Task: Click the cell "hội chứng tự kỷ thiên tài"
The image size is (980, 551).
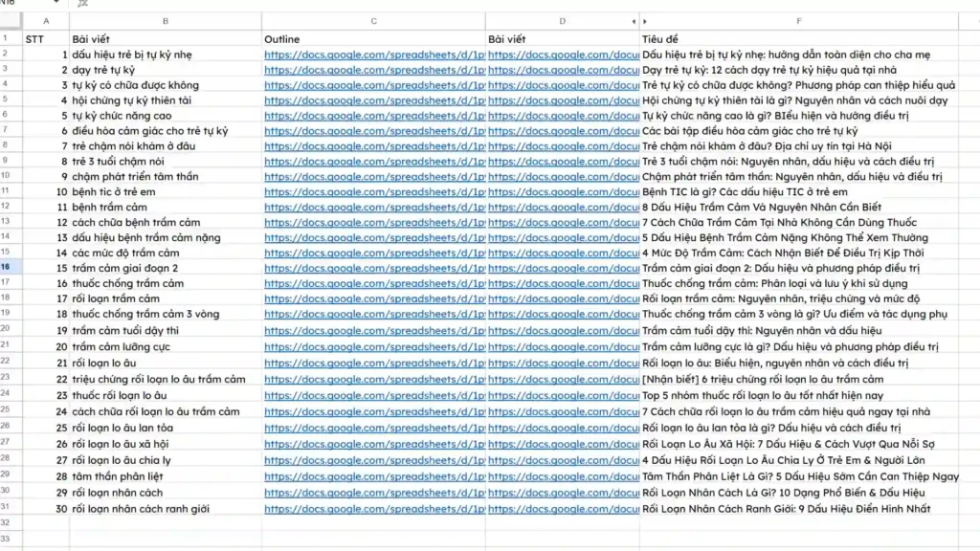Action: click(166, 100)
